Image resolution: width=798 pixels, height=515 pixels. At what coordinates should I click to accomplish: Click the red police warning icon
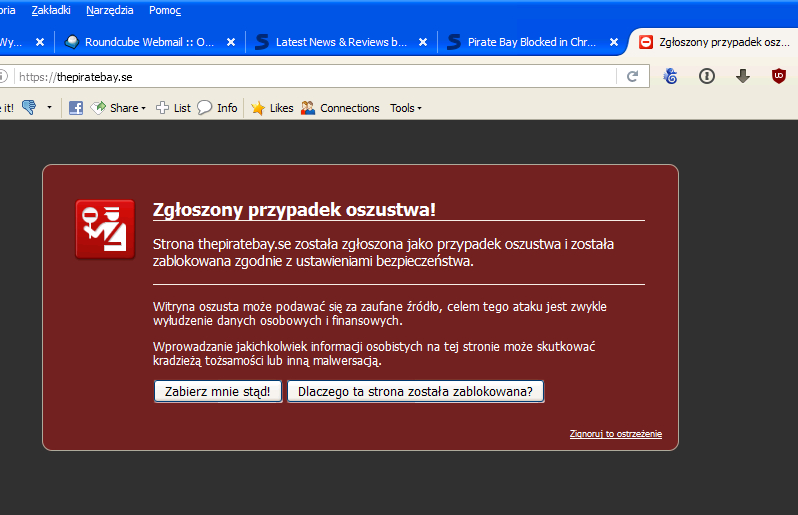click(x=105, y=229)
